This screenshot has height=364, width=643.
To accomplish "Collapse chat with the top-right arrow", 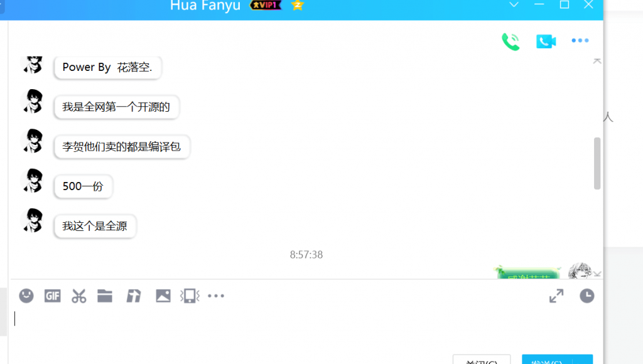I will (x=597, y=61).
